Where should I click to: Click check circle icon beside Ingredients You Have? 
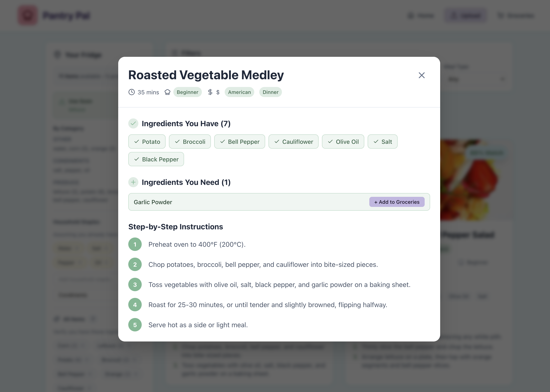coord(133,124)
